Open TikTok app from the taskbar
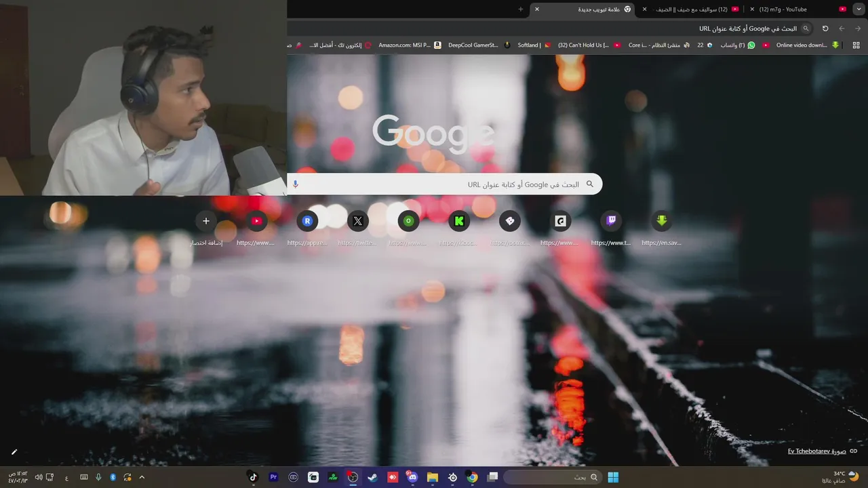This screenshot has width=868, height=488. 253,477
